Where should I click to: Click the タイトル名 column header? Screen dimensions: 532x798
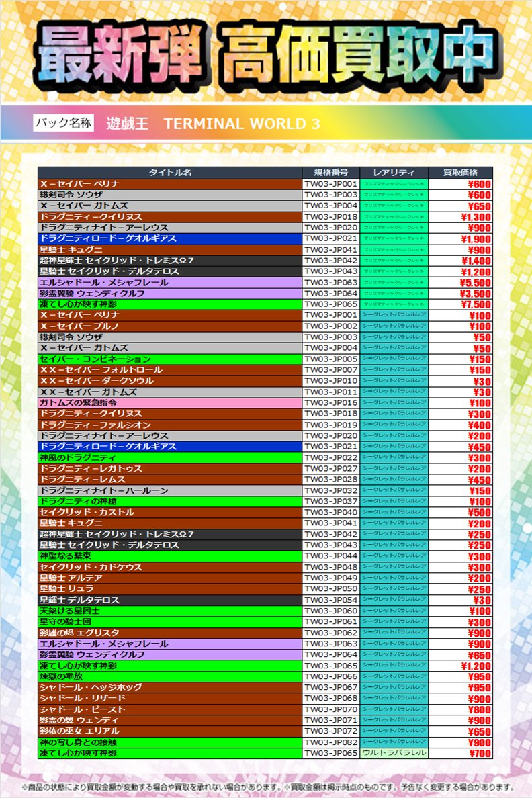[170, 173]
